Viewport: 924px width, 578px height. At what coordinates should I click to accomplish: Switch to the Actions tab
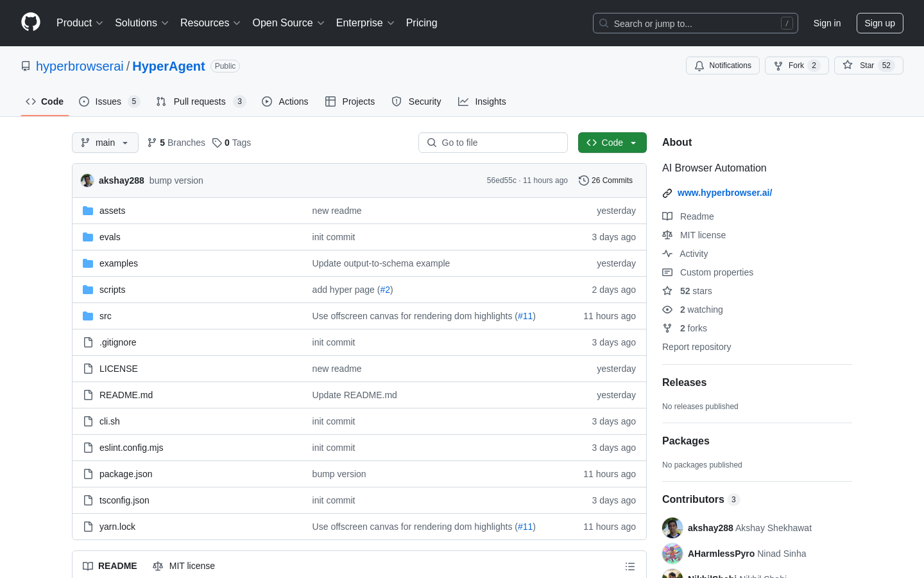pyautogui.click(x=285, y=101)
